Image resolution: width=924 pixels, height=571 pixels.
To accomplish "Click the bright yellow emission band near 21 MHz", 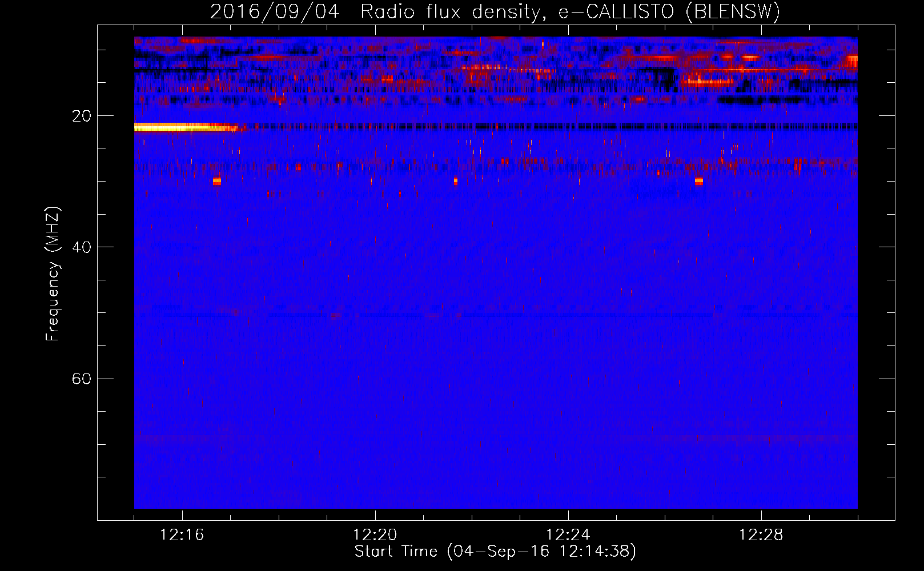I will point(186,127).
